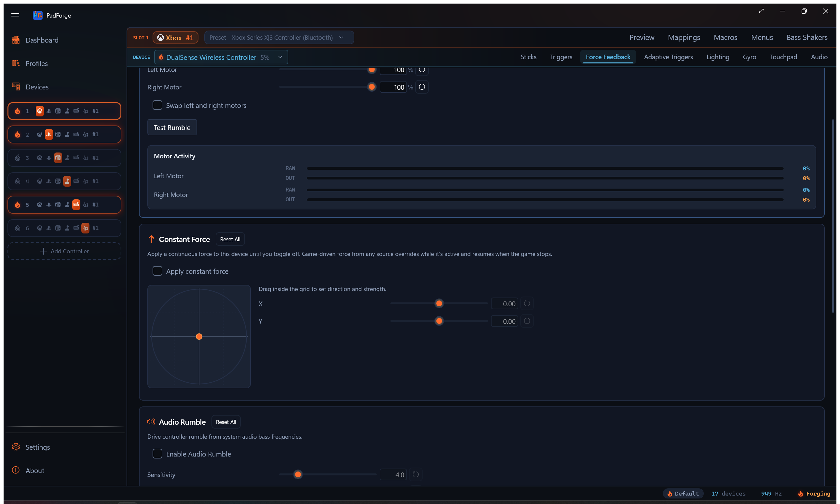Open the hamburger navigation menu
The height and width of the screenshot is (504, 840).
[15, 15]
